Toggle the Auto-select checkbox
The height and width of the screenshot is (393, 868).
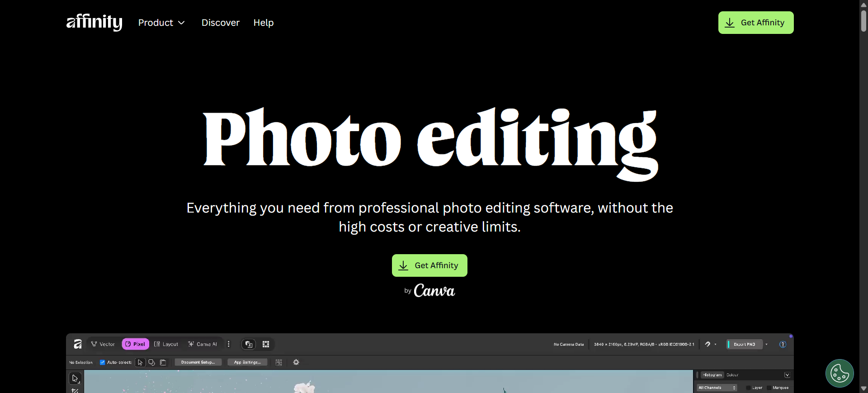click(103, 362)
